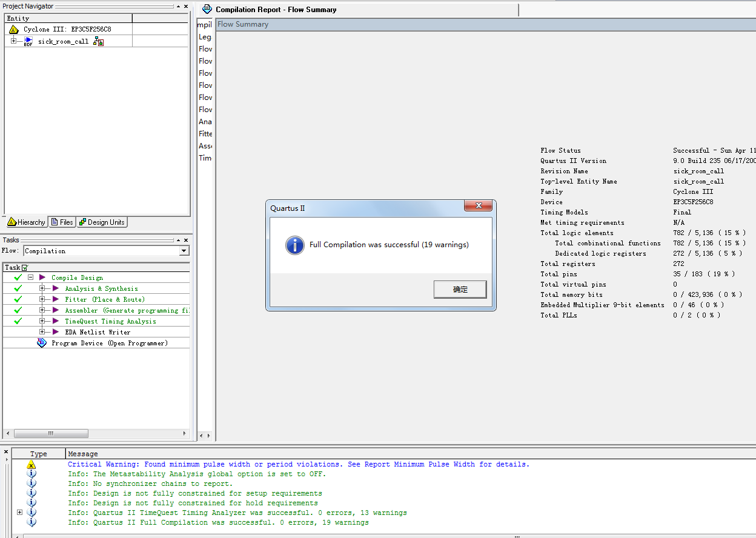Switch to the Design Units tab
Viewport: 756px width, 538px height.
pyautogui.click(x=101, y=222)
